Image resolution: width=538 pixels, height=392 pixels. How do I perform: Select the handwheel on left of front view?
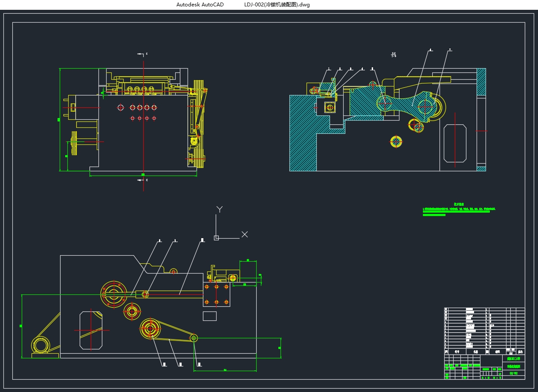click(x=75, y=143)
